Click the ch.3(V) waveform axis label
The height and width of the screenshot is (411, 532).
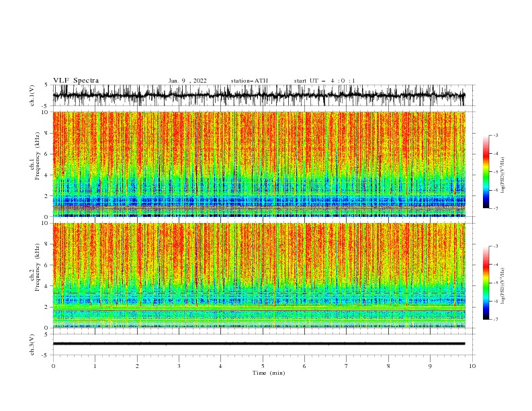click(32, 345)
